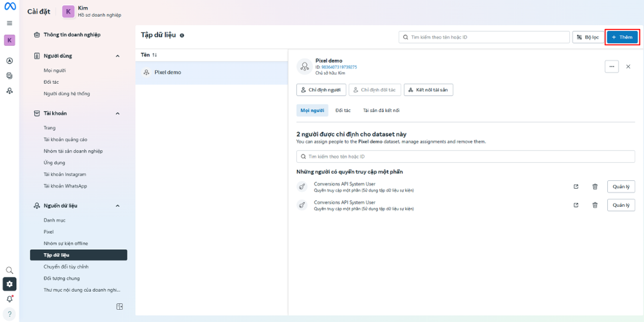The image size is (644, 322).
Task: Click the key icon of first system user
Action: coord(302,187)
